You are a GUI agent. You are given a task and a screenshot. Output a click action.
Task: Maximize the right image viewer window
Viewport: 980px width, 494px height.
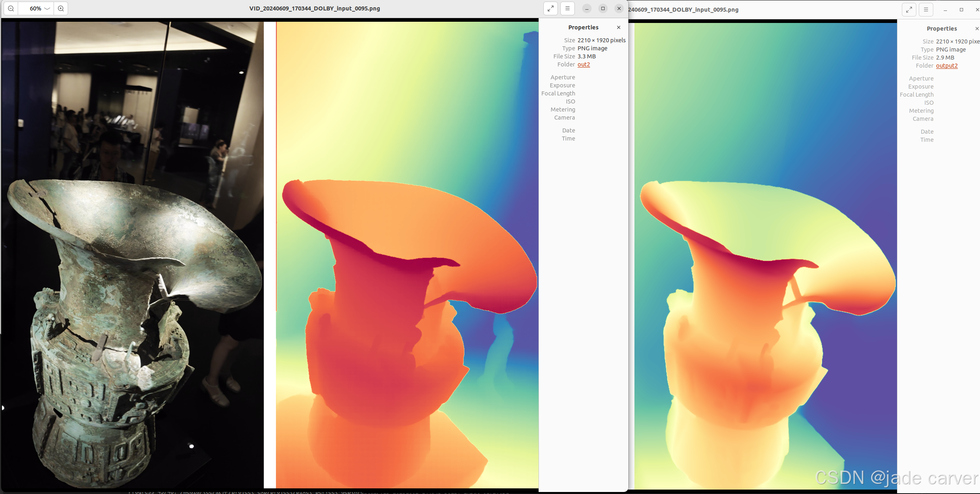pos(961,10)
